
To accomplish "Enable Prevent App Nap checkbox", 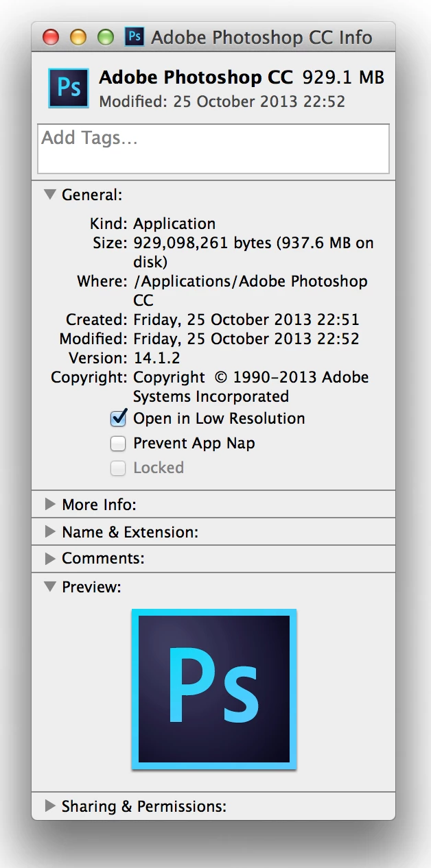I will (119, 444).
